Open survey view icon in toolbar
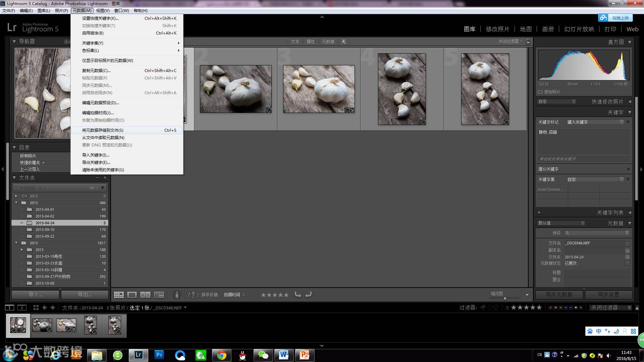Image resolution: width=644 pixels, height=362 pixels. (159, 295)
